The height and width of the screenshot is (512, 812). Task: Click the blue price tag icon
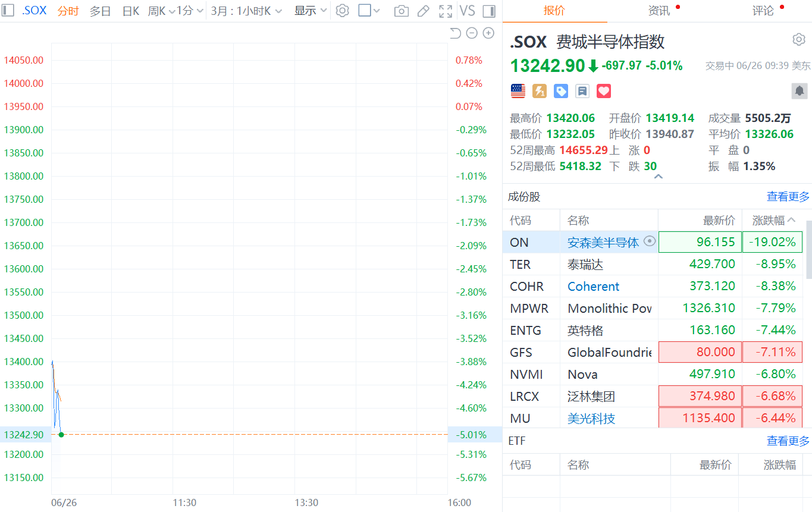click(x=561, y=91)
